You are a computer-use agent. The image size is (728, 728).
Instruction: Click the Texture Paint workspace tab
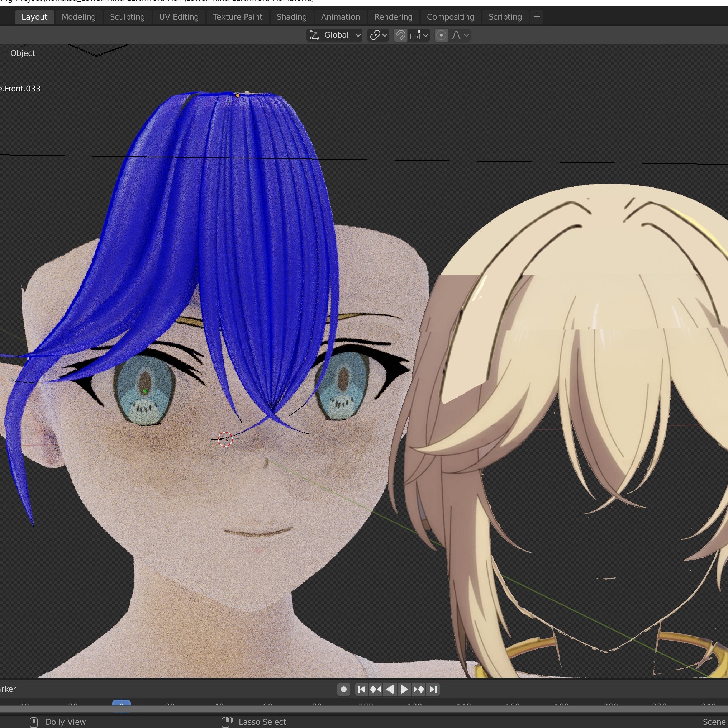(237, 17)
